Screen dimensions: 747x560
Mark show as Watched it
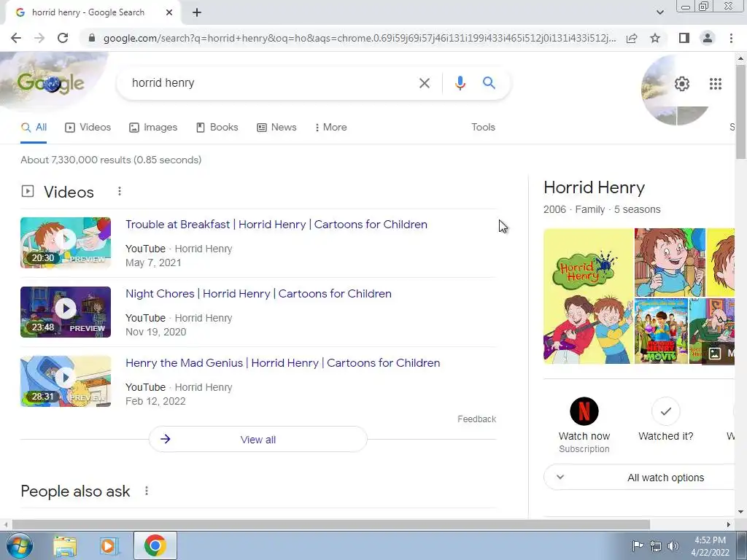click(x=665, y=419)
